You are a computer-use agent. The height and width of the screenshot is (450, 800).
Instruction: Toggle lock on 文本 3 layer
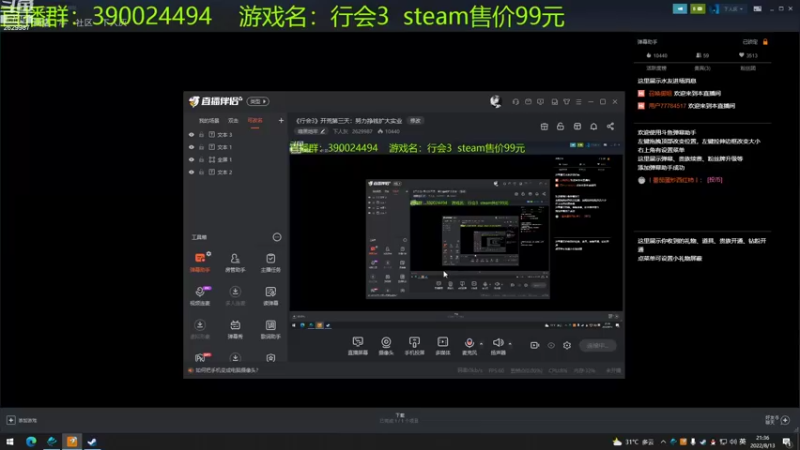tap(202, 135)
